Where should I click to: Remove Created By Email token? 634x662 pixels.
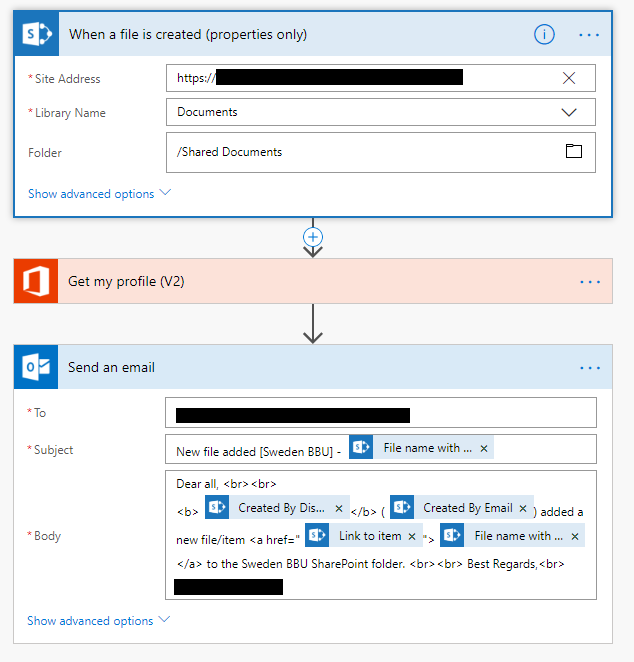point(523,508)
